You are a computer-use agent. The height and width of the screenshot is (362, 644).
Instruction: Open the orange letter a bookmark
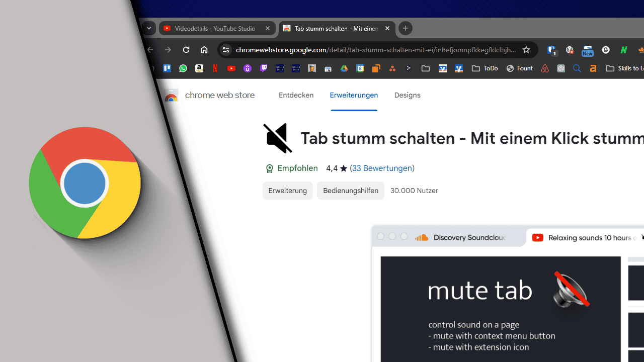pos(593,68)
